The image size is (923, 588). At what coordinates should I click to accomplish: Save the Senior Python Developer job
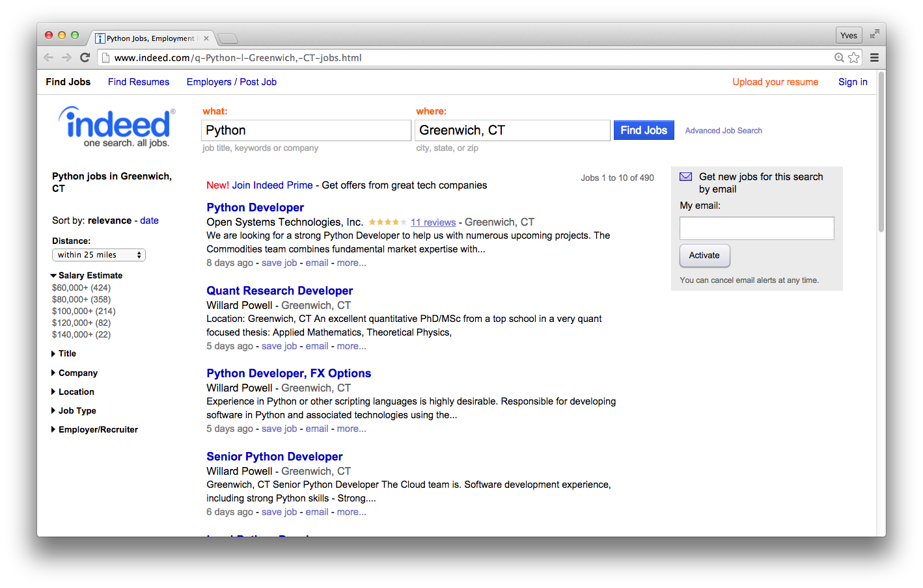[x=279, y=512]
